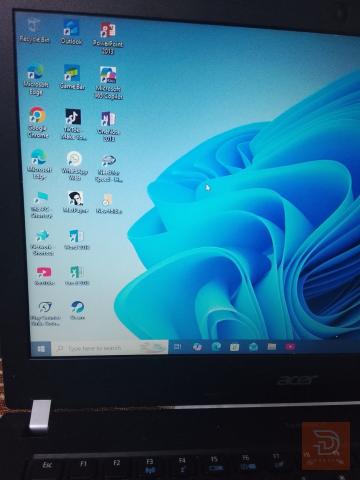360x480 pixels.
Task: Open Task View from the taskbar
Action: [178, 347]
